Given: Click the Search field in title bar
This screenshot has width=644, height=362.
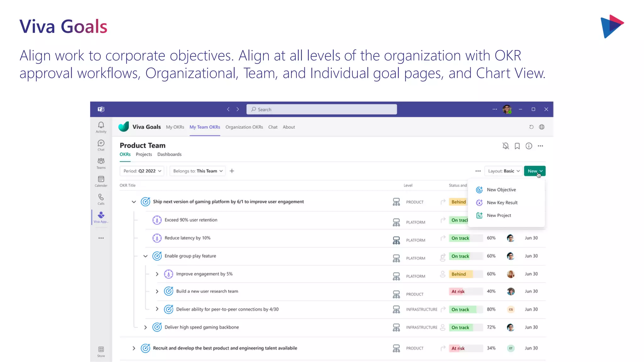Looking at the screenshot, I should point(321,109).
